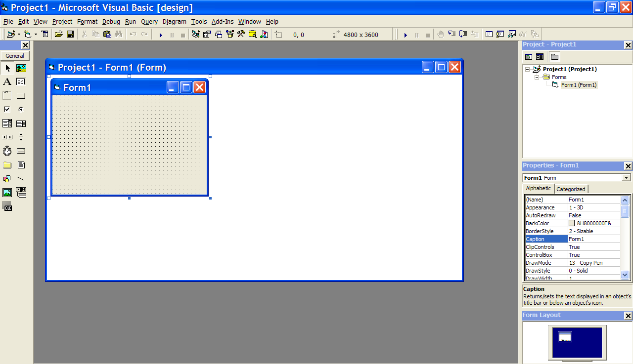Open the Menu Editor from the toolbar
Screen dimensions: 633x364
coord(45,34)
